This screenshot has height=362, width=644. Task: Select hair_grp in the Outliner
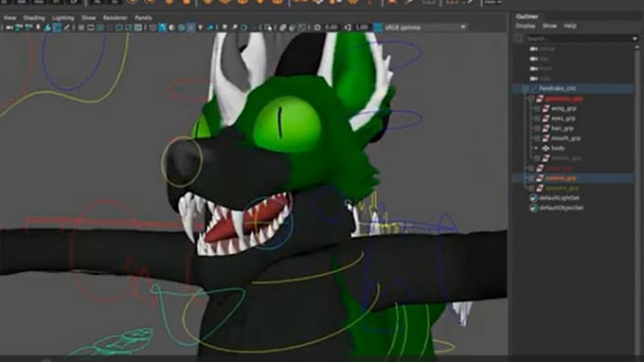(x=563, y=128)
